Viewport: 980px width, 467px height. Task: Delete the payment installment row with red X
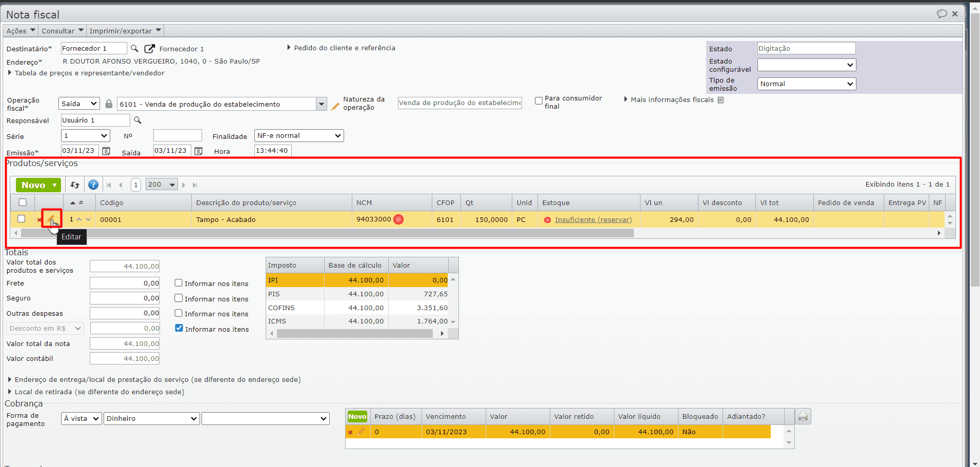[x=350, y=432]
